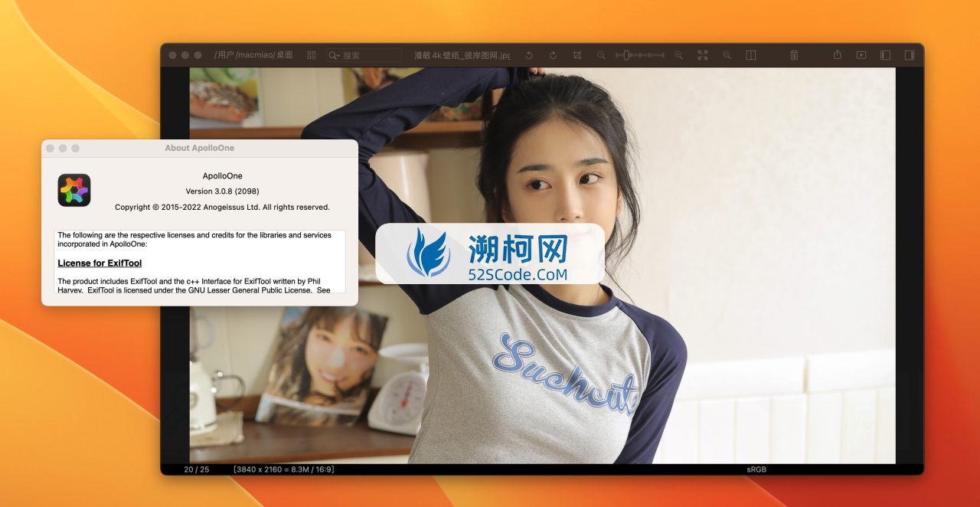
Task: Click the License for ExifTool heading
Action: (x=100, y=263)
